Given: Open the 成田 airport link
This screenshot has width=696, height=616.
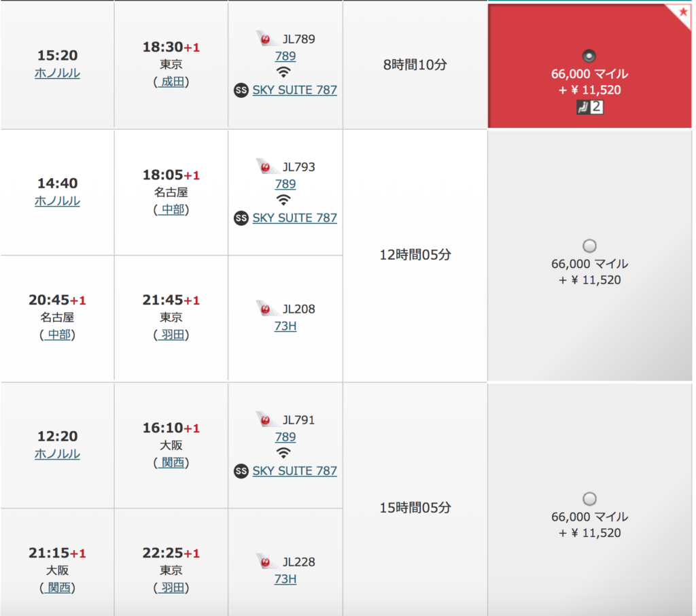Looking at the screenshot, I should [x=171, y=82].
